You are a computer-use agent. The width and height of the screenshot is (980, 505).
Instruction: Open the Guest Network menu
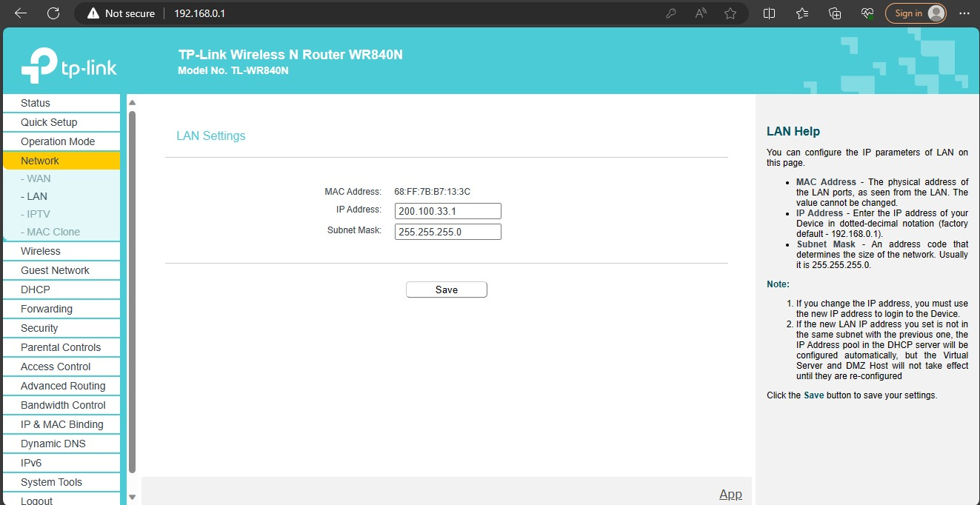point(61,270)
